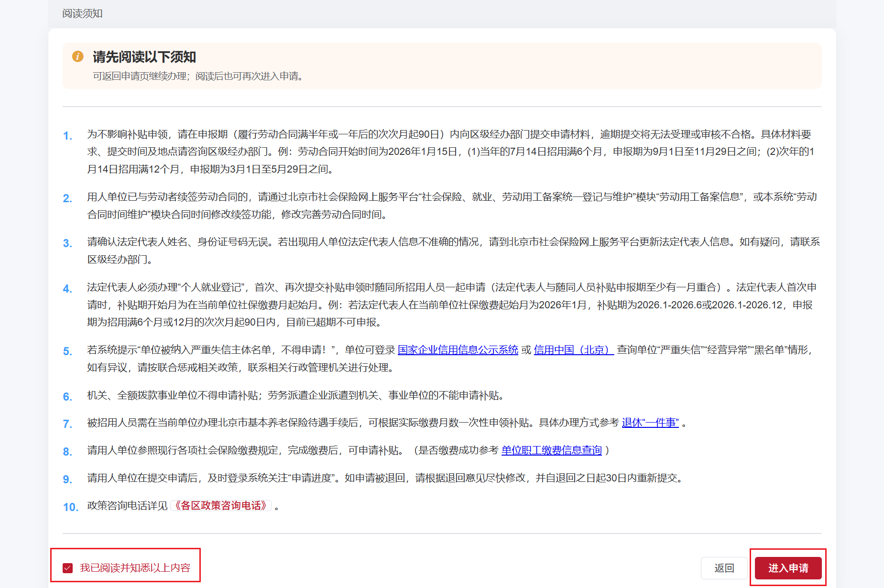The height and width of the screenshot is (588, 884).
Task: Click the text 机关、全额拨款事业单位不得申请补贴
Action: coord(173,395)
